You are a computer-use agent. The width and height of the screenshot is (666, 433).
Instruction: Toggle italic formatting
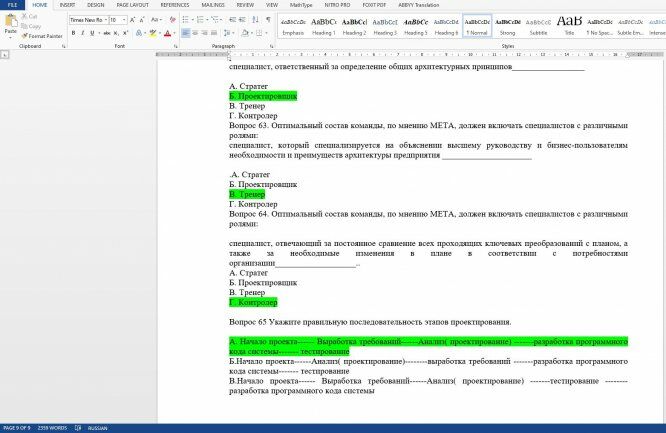tap(82, 33)
